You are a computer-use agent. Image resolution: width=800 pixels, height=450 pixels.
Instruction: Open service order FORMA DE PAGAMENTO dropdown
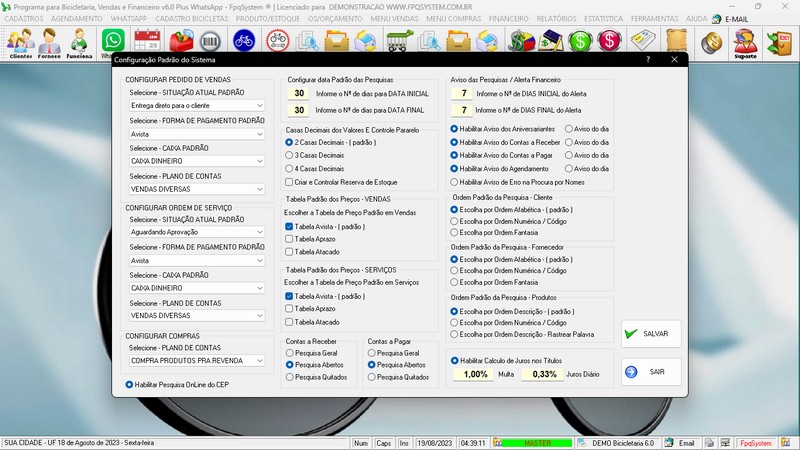point(197,261)
